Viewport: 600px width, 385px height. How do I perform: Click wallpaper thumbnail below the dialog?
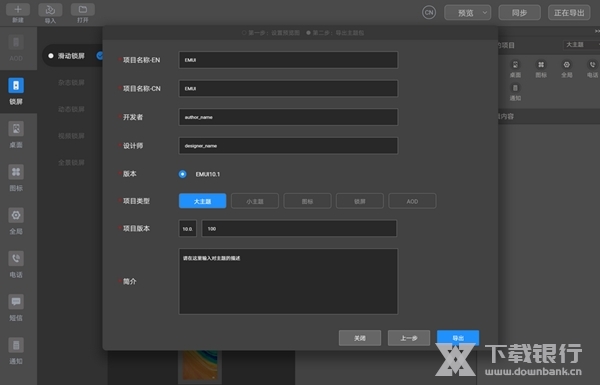[x=200, y=365]
